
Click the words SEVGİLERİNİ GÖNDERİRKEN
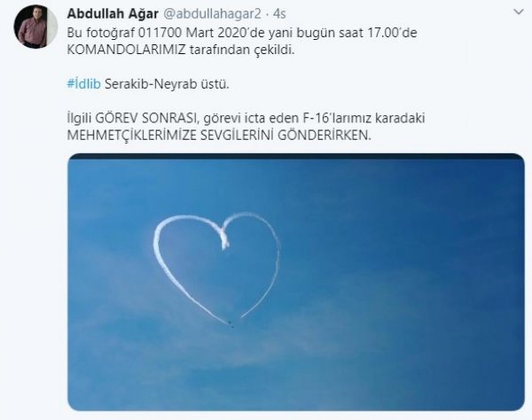(286, 136)
